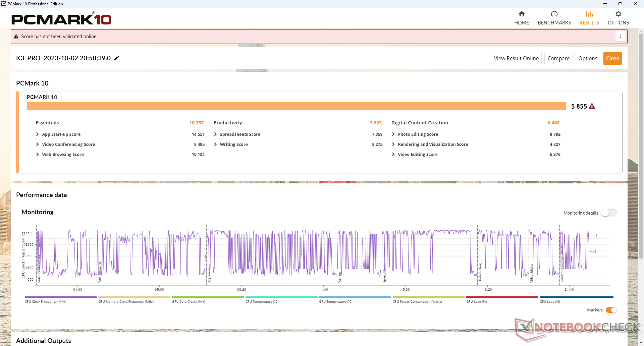Click the Performance data heading

click(42, 195)
